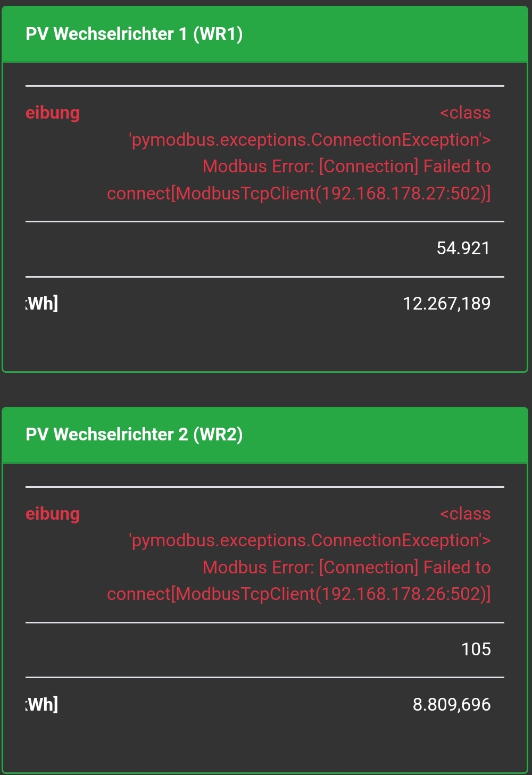Screen dimensions: 532x775
Task: Click 'Modbus Error: [Connection] Failed to' in WR2
Action: pos(346,567)
